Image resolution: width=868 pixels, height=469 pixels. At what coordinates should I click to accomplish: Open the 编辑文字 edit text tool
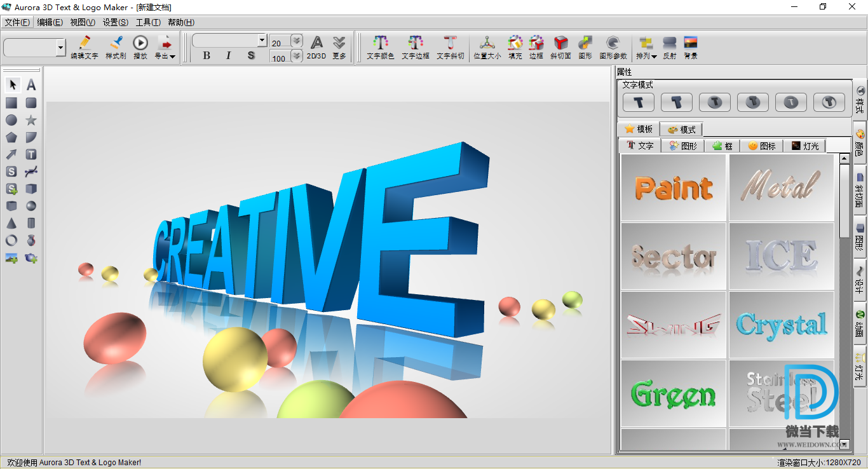(x=85, y=48)
